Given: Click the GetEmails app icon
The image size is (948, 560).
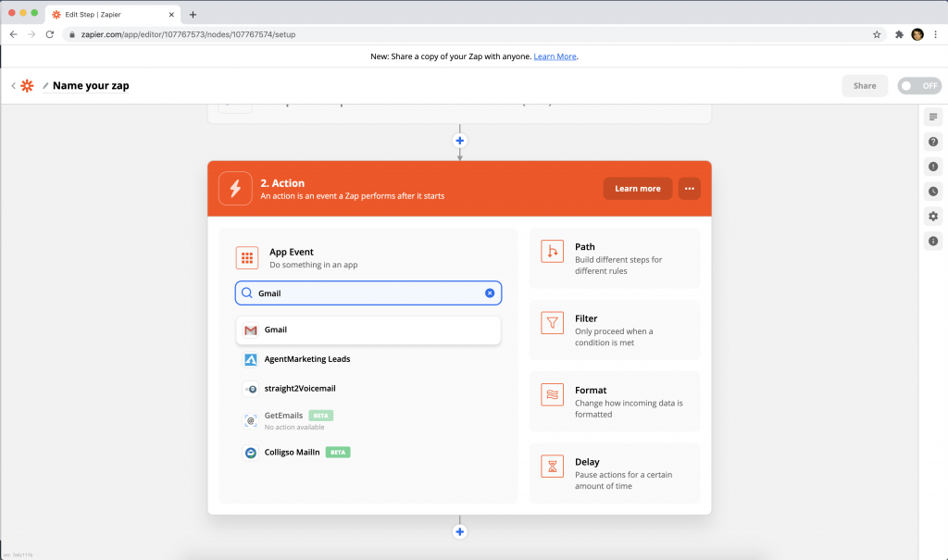Looking at the screenshot, I should (x=250, y=420).
